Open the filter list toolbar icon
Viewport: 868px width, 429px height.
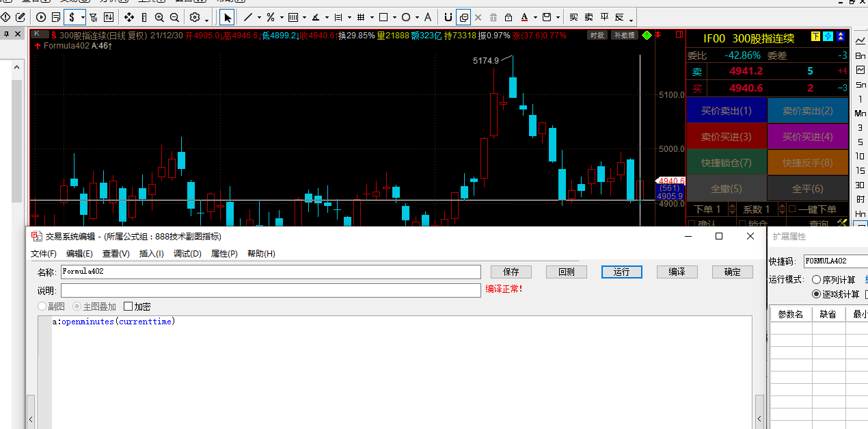point(93,17)
